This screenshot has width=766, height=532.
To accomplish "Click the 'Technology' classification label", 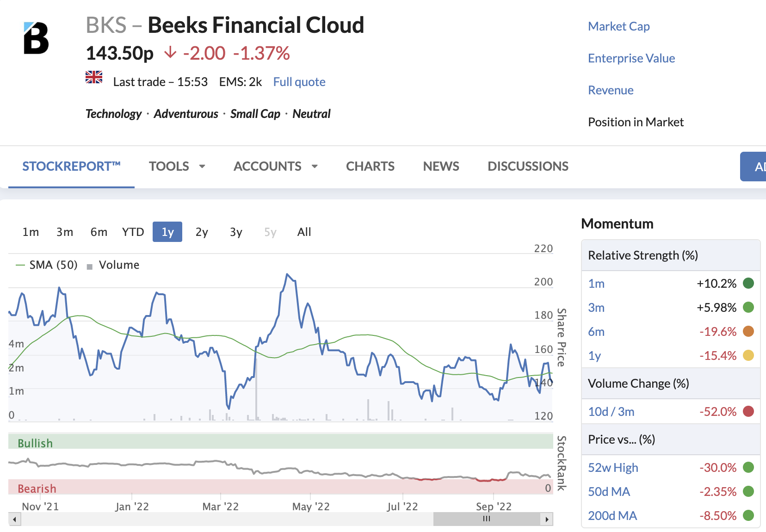I will click(x=114, y=114).
